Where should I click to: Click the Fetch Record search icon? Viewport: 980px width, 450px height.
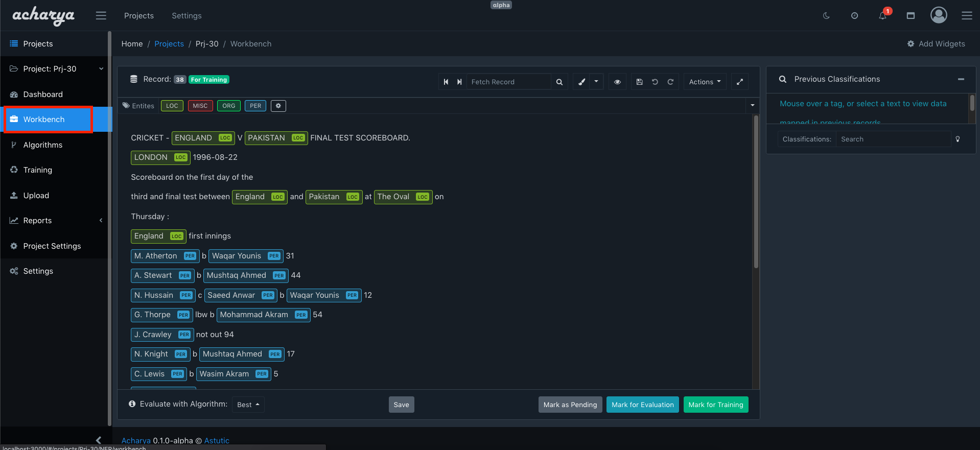click(559, 82)
